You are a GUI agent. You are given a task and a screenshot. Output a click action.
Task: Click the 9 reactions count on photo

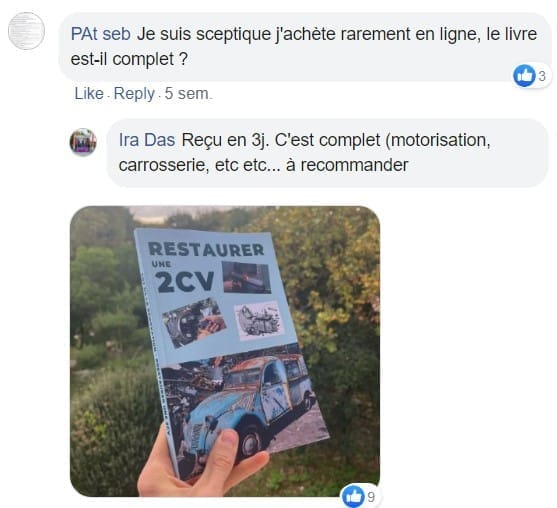[371, 497]
